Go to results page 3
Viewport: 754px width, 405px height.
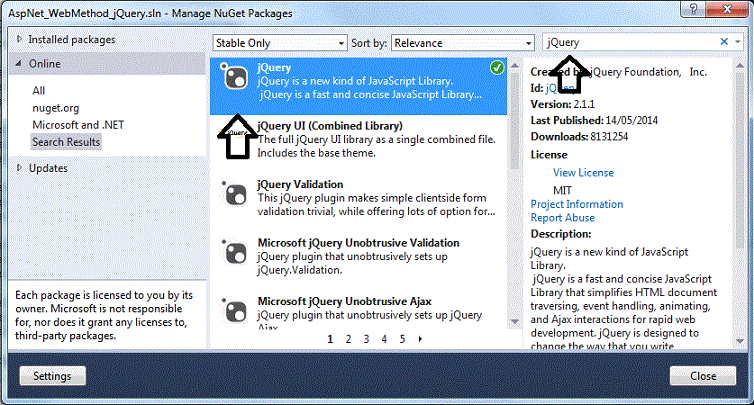click(x=366, y=339)
